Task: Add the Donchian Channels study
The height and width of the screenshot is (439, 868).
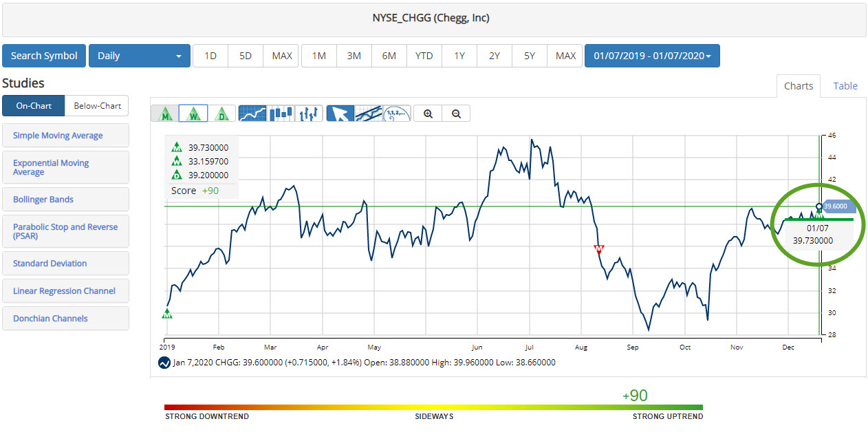Action: [65, 319]
